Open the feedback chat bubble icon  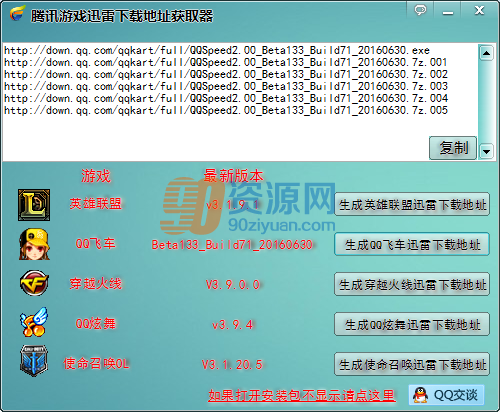[x=420, y=10]
